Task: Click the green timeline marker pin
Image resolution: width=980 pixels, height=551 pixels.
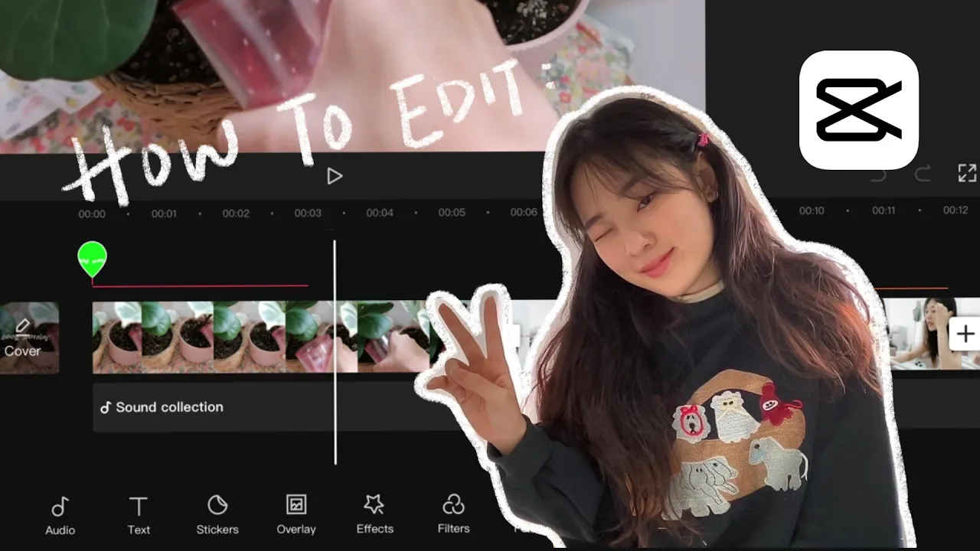Action: coord(92,260)
